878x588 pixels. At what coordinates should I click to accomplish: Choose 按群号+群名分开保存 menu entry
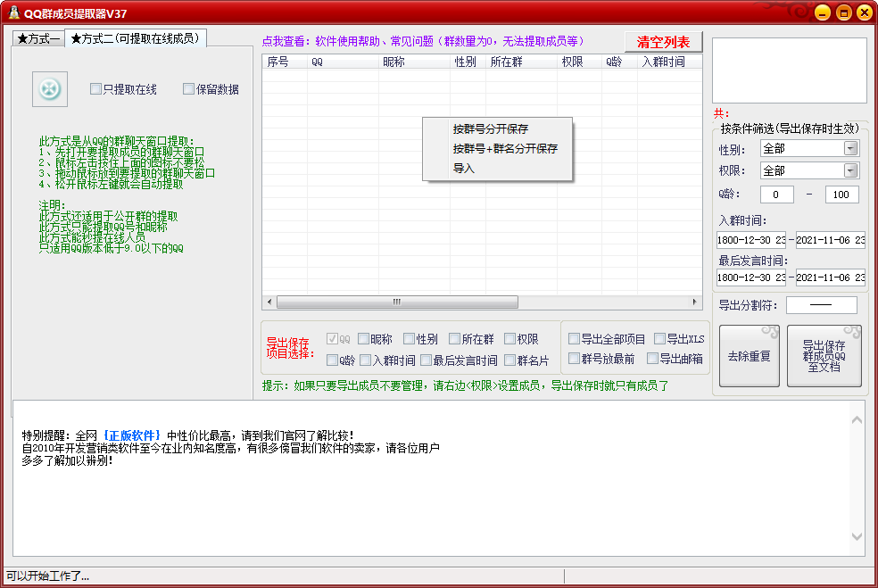[x=505, y=148]
